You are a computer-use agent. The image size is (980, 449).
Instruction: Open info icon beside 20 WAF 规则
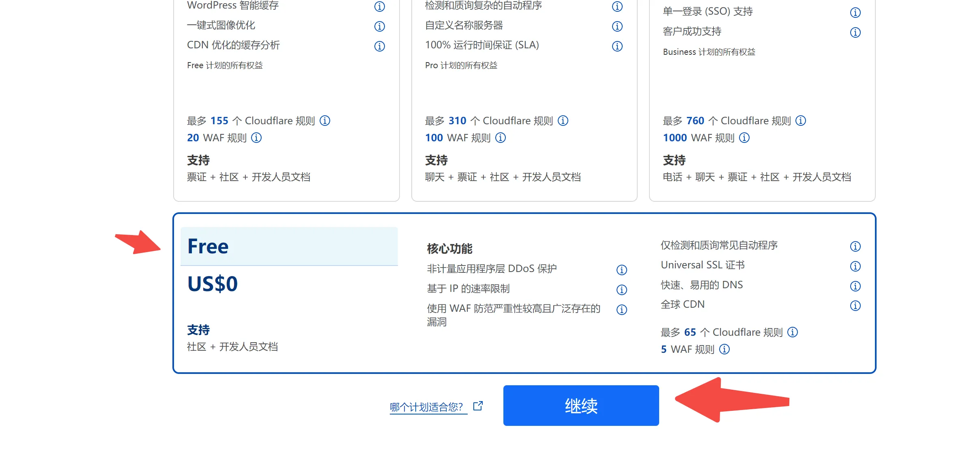pyautogui.click(x=256, y=138)
